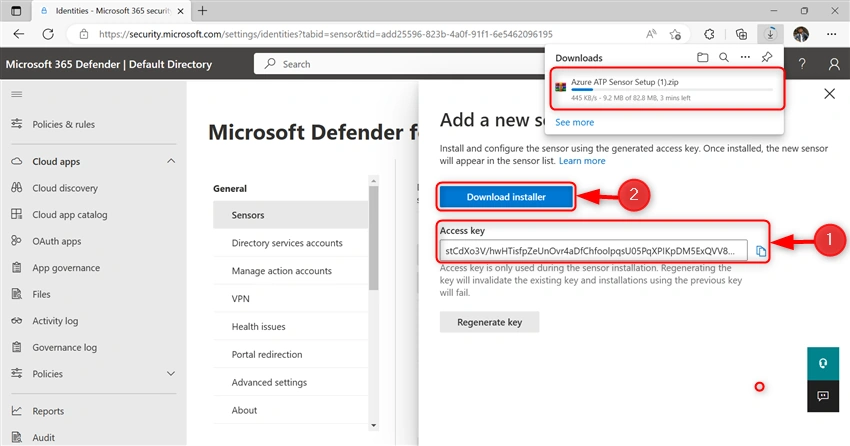The height and width of the screenshot is (446, 850).
Task: Select Sensors in General settings
Action: [x=290, y=215]
